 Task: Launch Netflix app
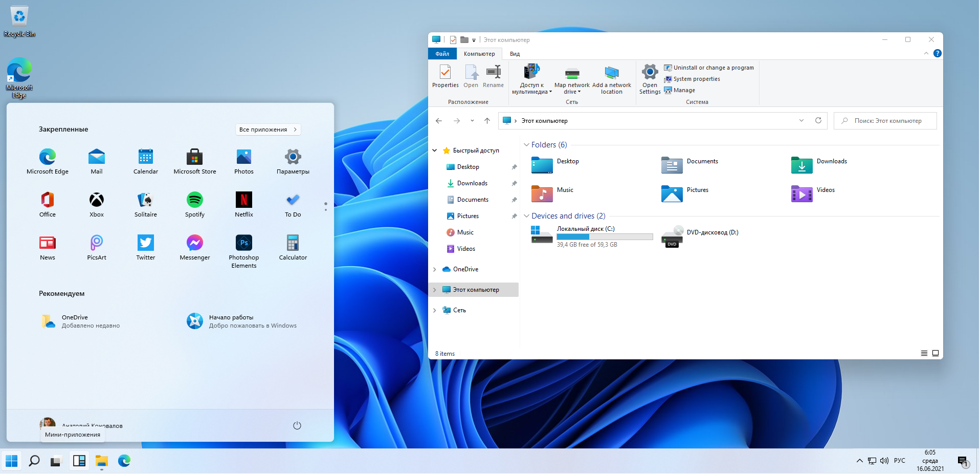point(244,204)
